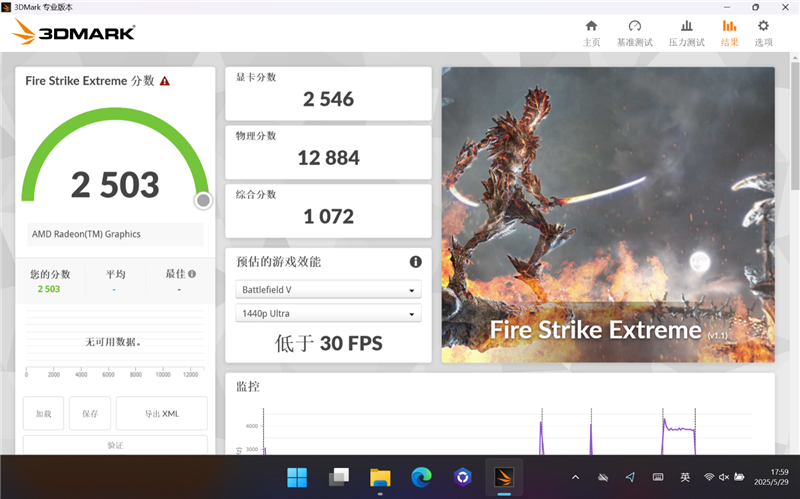800x499 pixels.
Task: Click the battery tray icon
Action: [x=739, y=477]
